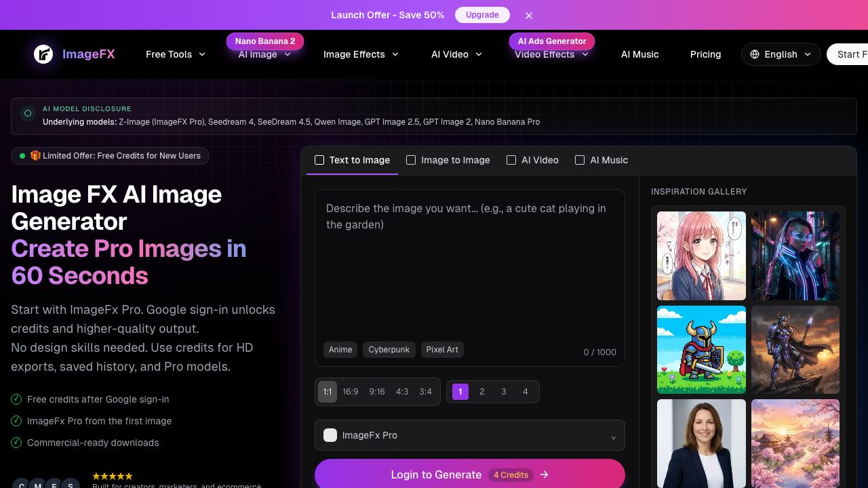Click the Inspiration Gallery heading

pos(698,192)
